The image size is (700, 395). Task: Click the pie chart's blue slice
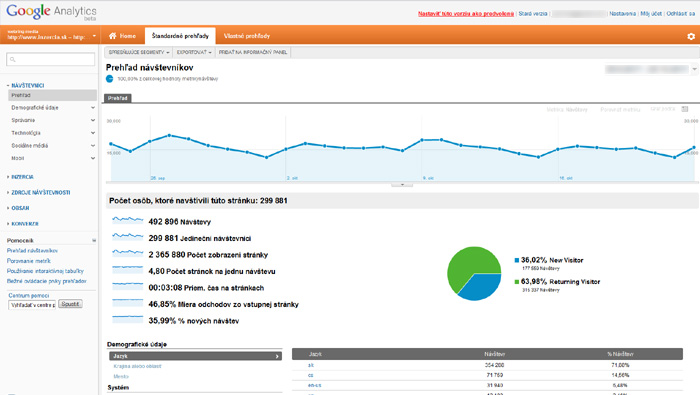pos(481,287)
